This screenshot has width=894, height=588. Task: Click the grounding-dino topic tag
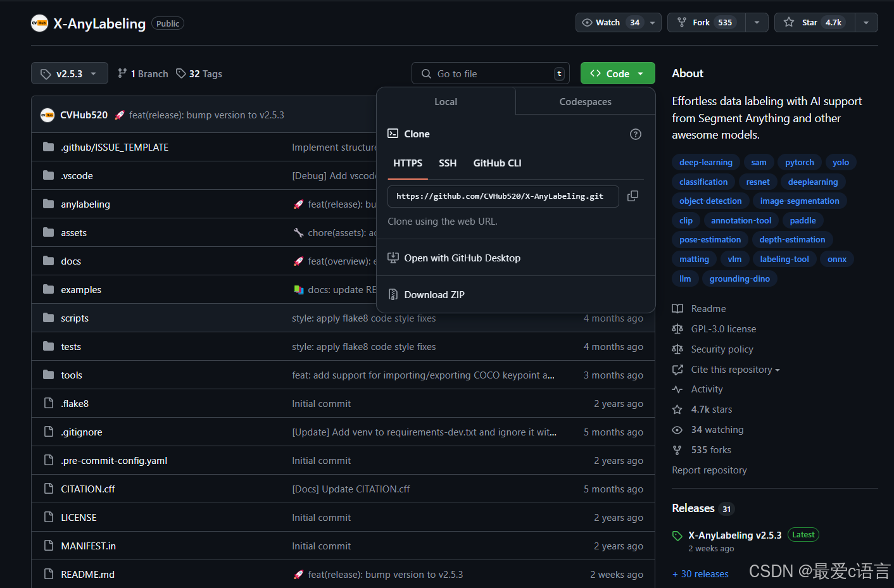coord(740,279)
